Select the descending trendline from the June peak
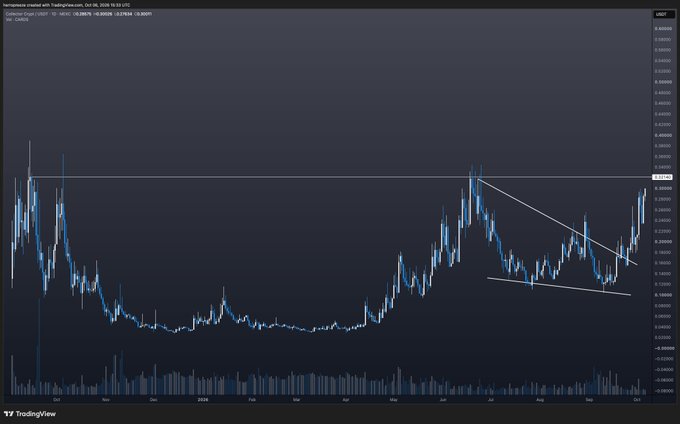The image size is (680, 424). pyautogui.click(x=557, y=222)
